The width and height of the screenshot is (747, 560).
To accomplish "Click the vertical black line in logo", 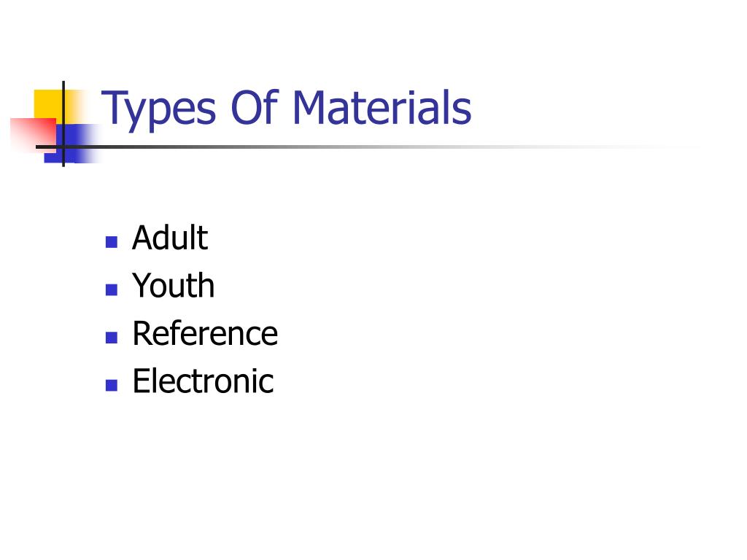I will pyautogui.click(x=63, y=124).
